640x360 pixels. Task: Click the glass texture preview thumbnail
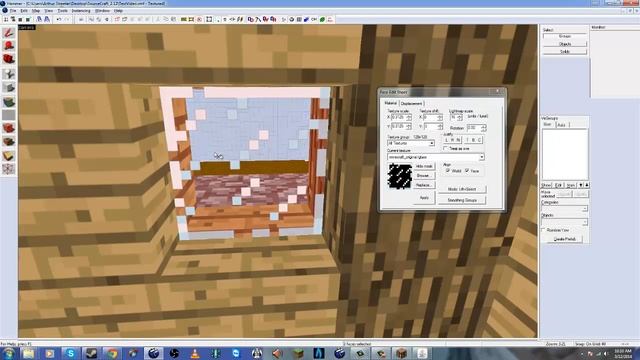tap(400, 176)
